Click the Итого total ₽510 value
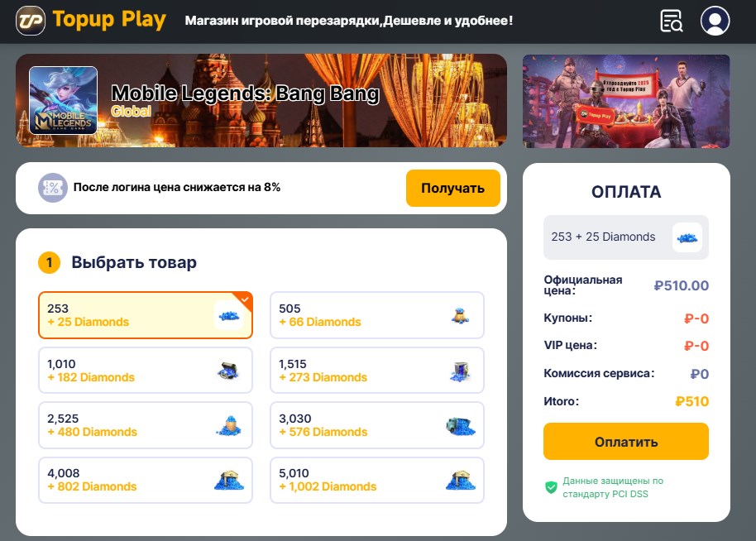 click(x=691, y=401)
